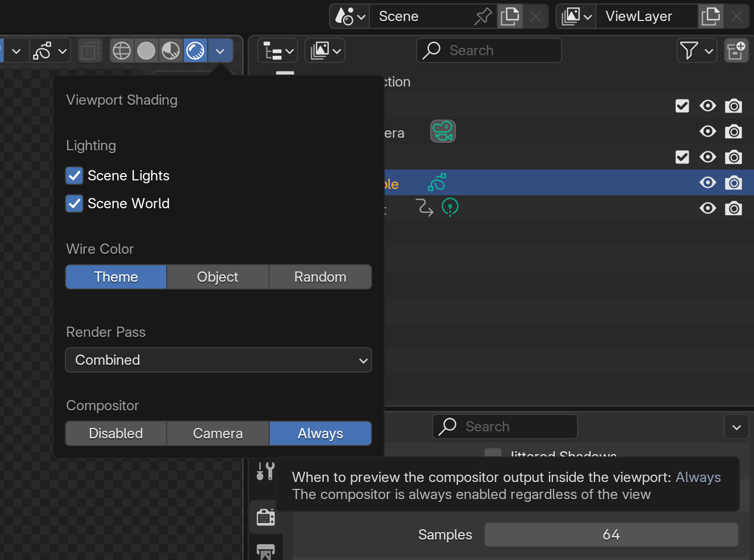This screenshot has width=754, height=560.
Task: Uncheck the Scene World checkbox
Action: tap(75, 203)
